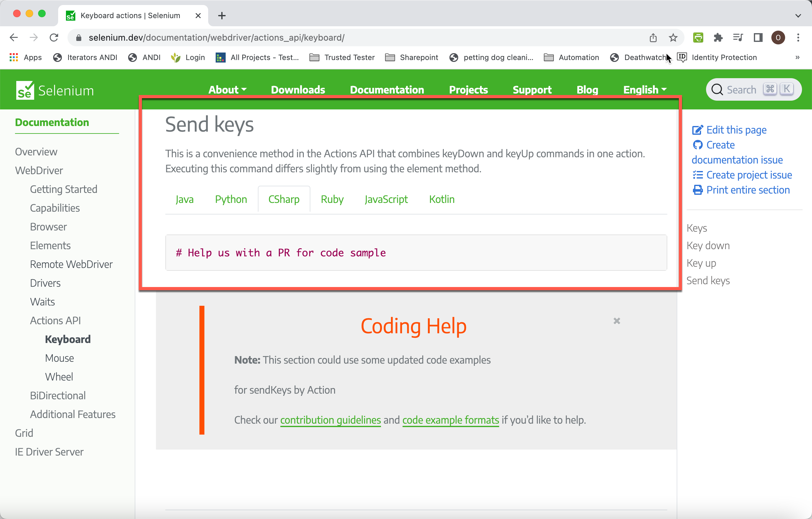Image resolution: width=812 pixels, height=519 pixels.
Task: Click the GitHub icon beside Create documentation issue
Action: click(698, 145)
